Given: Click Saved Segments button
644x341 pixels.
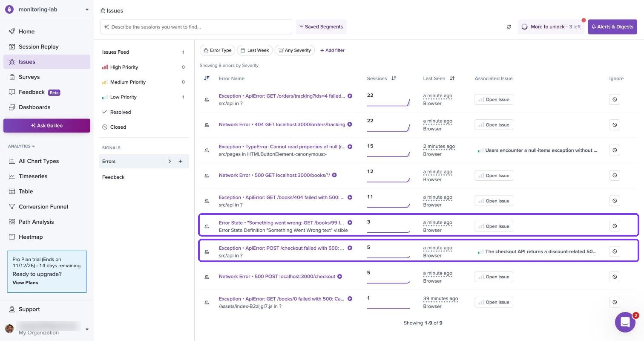Looking at the screenshot, I should point(321,27).
